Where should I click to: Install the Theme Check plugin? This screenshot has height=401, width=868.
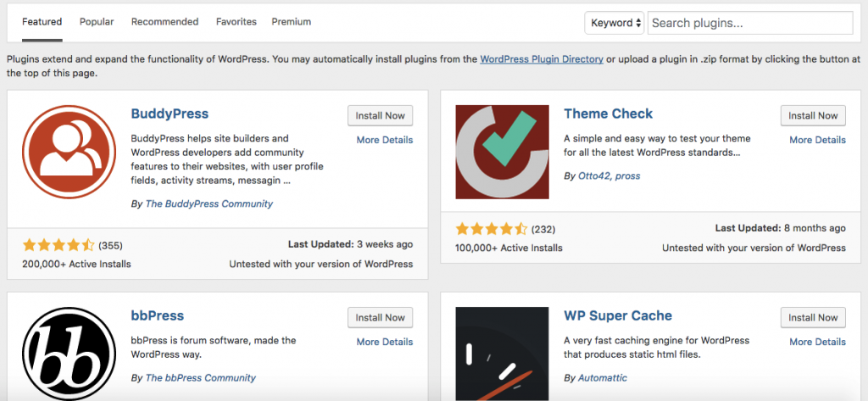point(813,116)
